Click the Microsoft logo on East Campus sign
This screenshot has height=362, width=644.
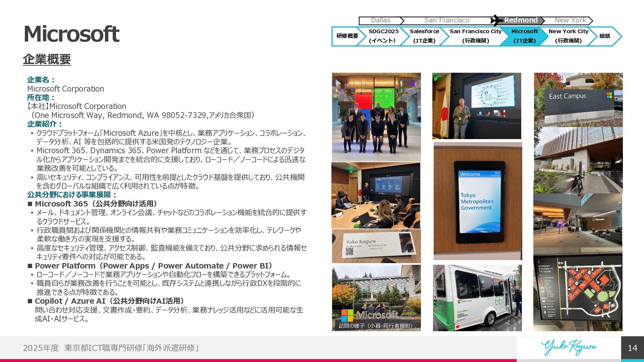[609, 96]
